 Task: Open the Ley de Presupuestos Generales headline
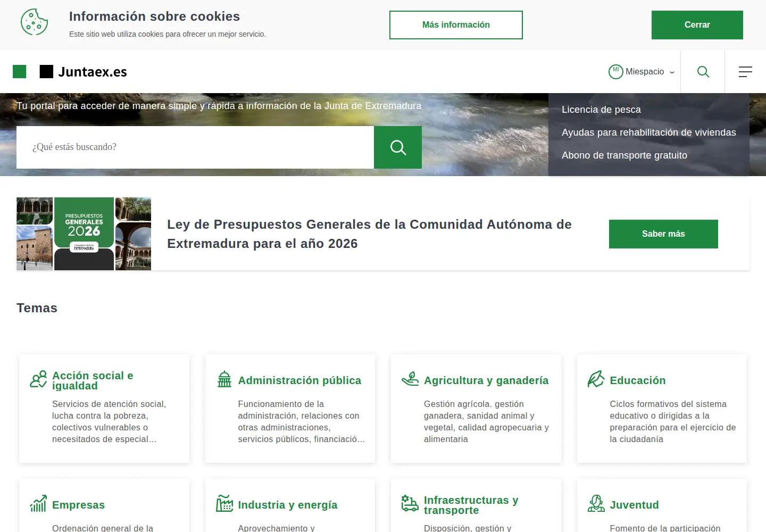point(369,234)
